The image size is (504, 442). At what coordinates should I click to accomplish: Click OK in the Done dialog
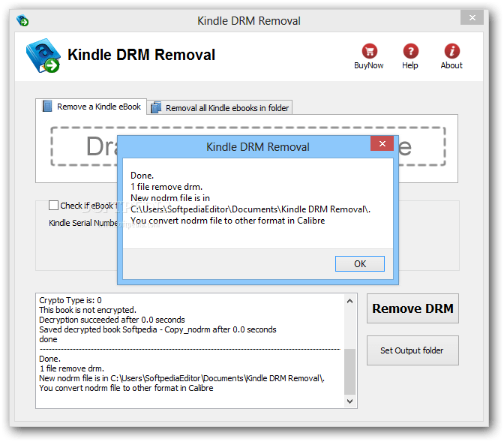pyautogui.click(x=360, y=264)
